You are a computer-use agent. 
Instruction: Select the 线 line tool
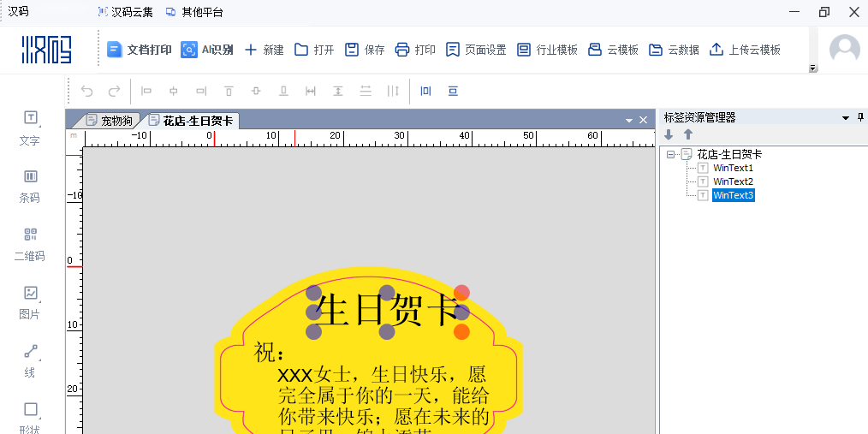30,361
